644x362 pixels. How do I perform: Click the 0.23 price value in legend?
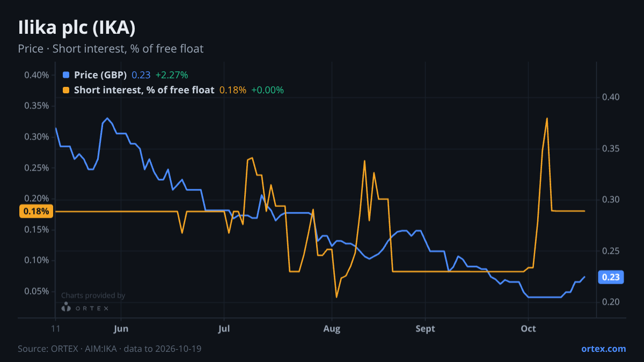tap(141, 75)
